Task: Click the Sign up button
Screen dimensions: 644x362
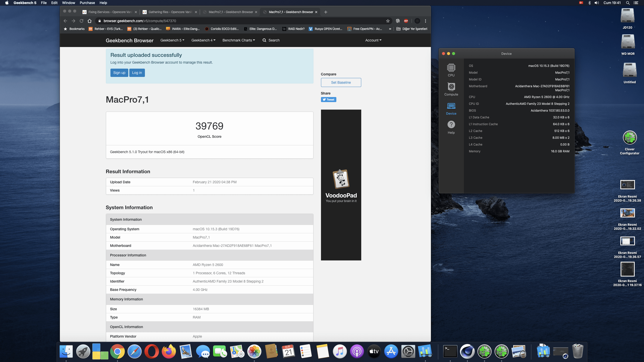Action: point(119,73)
